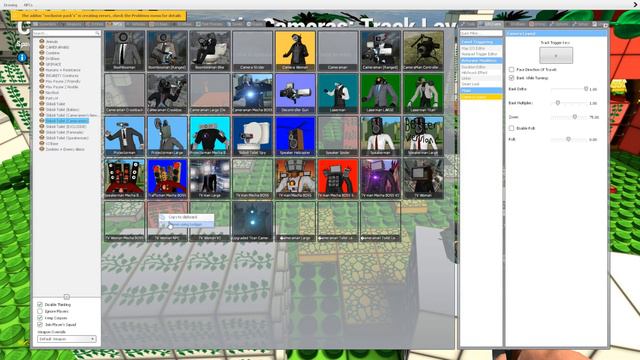Open Skibidi Toilet (Speakerman) category

point(67,138)
